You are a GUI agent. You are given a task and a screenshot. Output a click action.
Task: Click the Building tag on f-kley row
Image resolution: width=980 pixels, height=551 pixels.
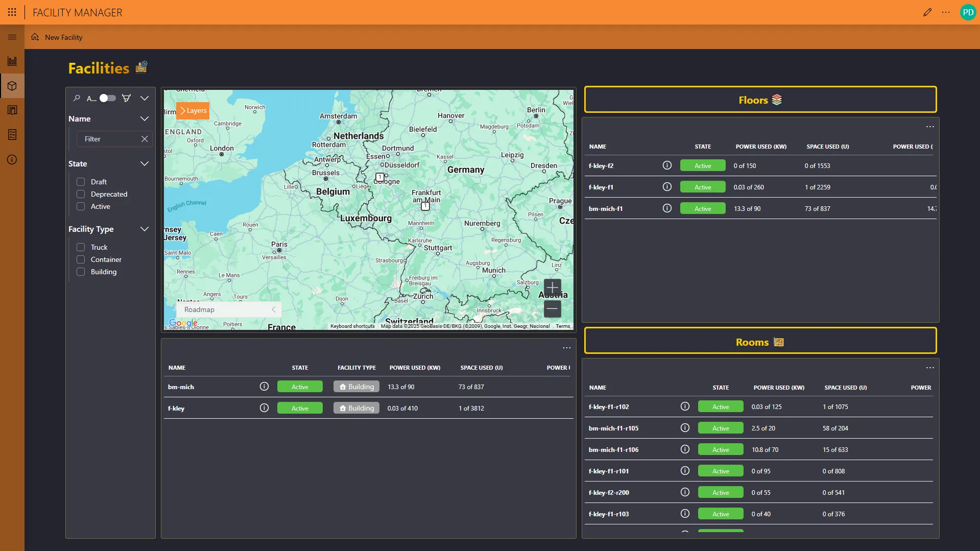tap(356, 408)
